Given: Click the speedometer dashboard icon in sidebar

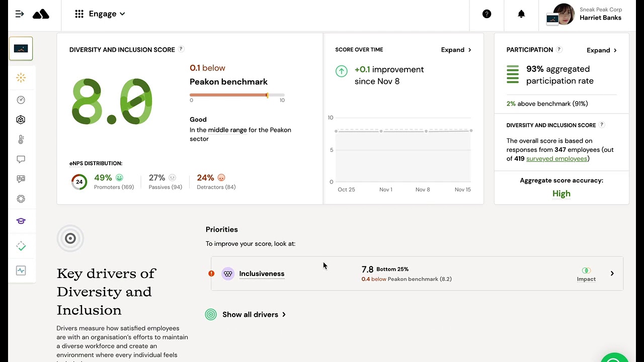Looking at the screenshot, I should click(x=21, y=100).
